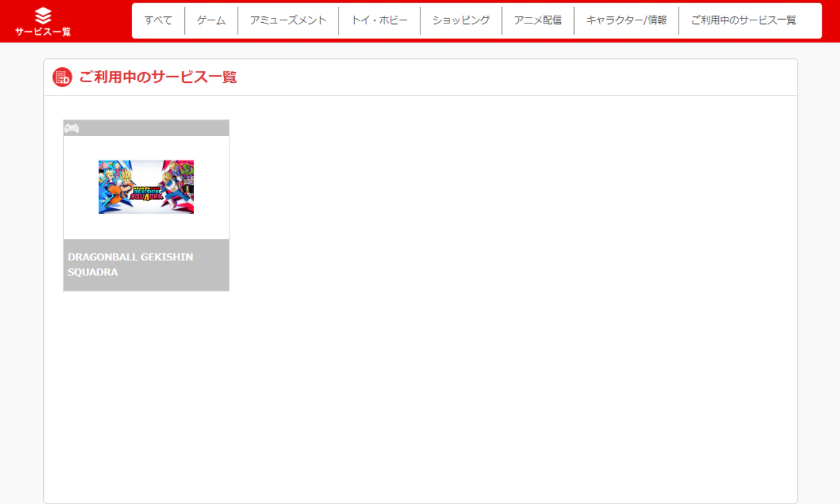Select the ご利用中のサービス一覧 tab
Viewport: 840px width, 504px height.
pyautogui.click(x=743, y=20)
